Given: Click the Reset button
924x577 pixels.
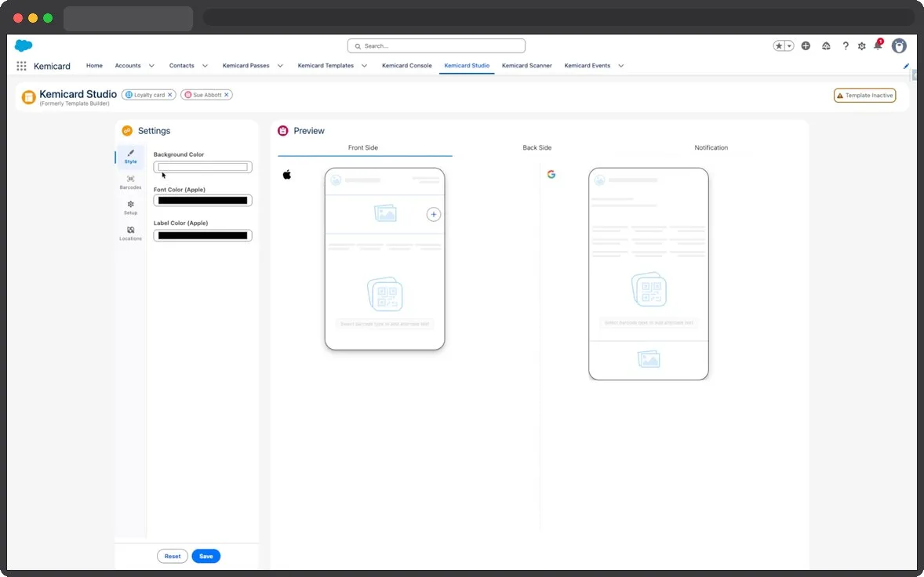Looking at the screenshot, I should coord(172,556).
